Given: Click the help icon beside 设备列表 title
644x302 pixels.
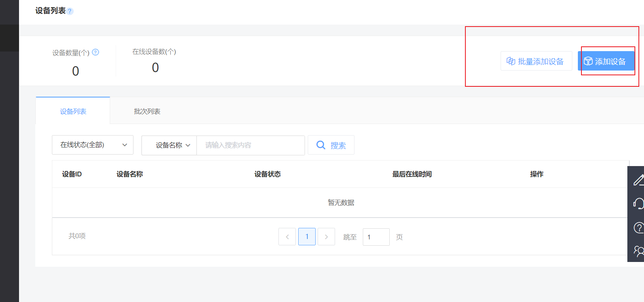Looking at the screenshot, I should point(70,11).
